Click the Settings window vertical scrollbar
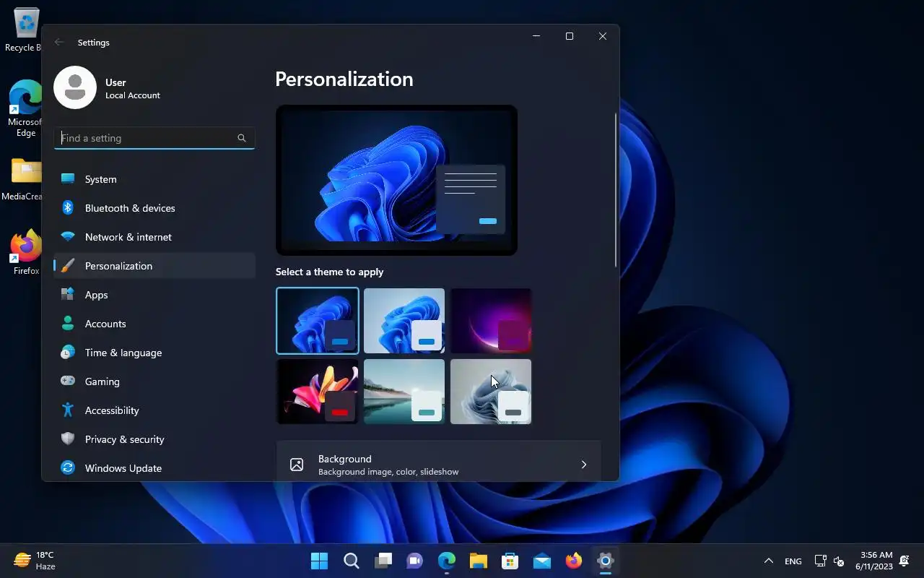The image size is (924, 578). (x=616, y=189)
